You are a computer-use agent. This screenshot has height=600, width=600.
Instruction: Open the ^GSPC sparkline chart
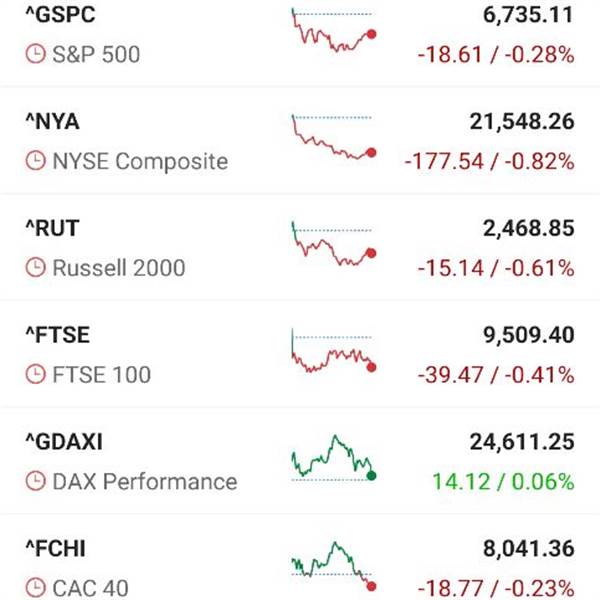click(333, 32)
